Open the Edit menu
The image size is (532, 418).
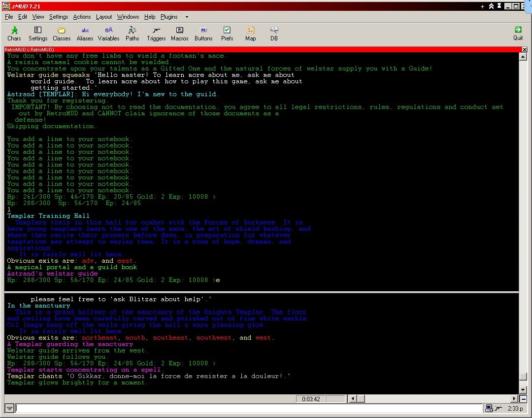tap(22, 17)
